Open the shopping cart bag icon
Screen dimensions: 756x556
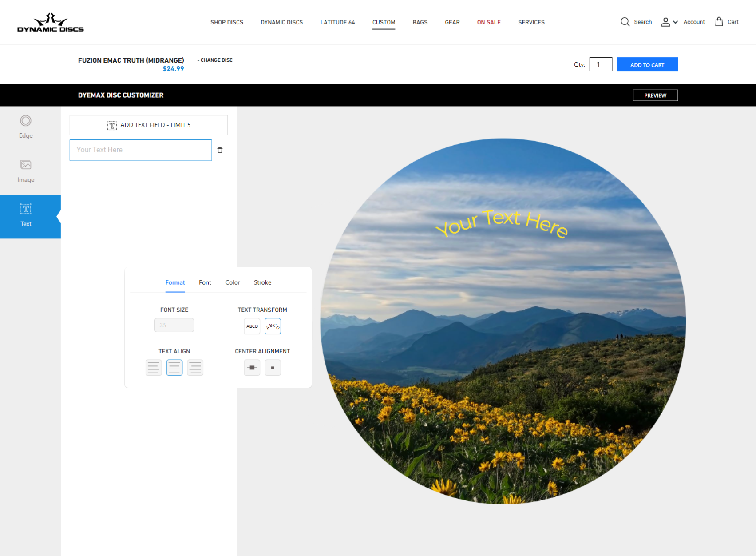point(719,22)
